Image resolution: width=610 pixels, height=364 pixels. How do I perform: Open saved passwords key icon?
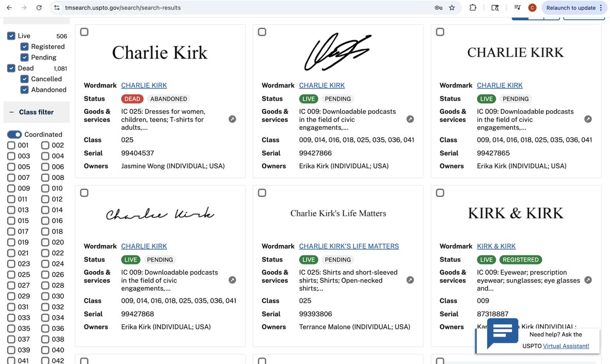tap(438, 8)
